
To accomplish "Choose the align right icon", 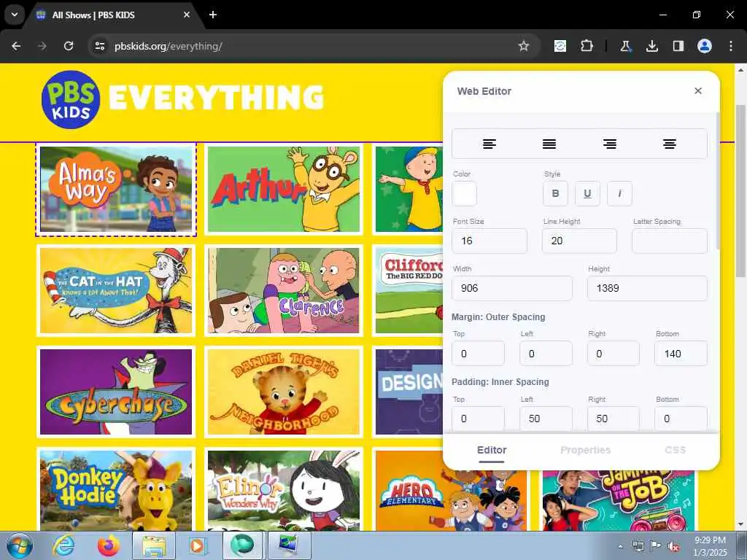I will point(609,144).
